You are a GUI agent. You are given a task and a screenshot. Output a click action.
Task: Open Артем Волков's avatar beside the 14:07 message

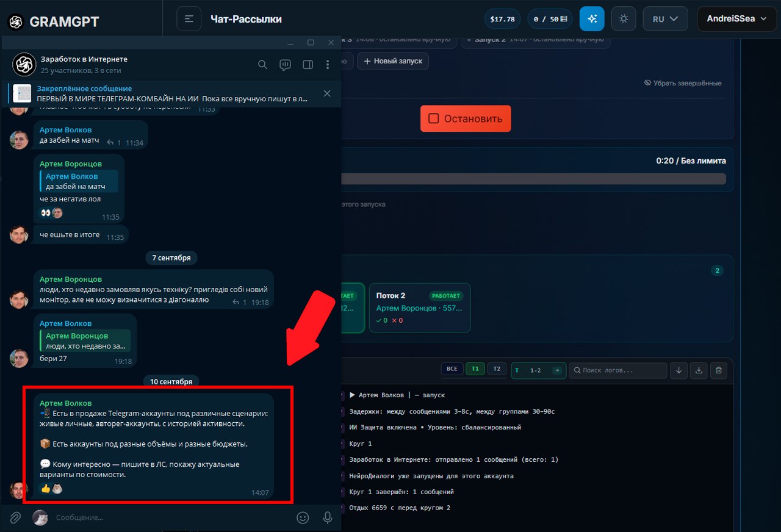(19, 490)
